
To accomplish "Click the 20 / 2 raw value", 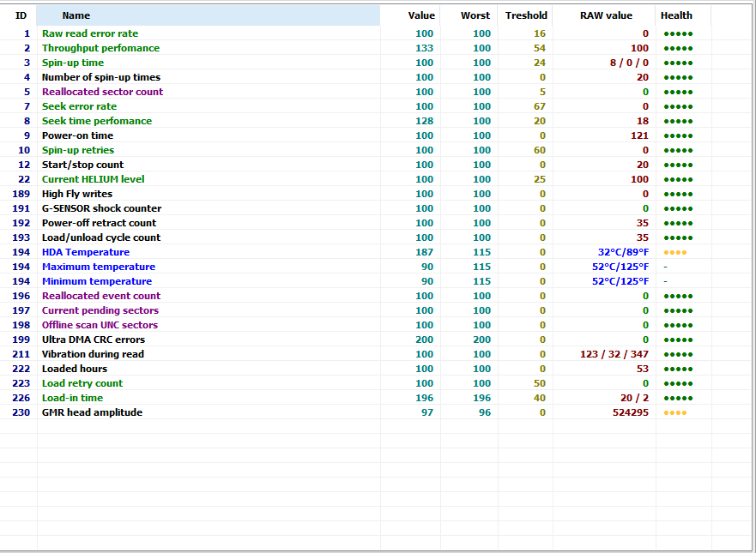I will coord(634,398).
